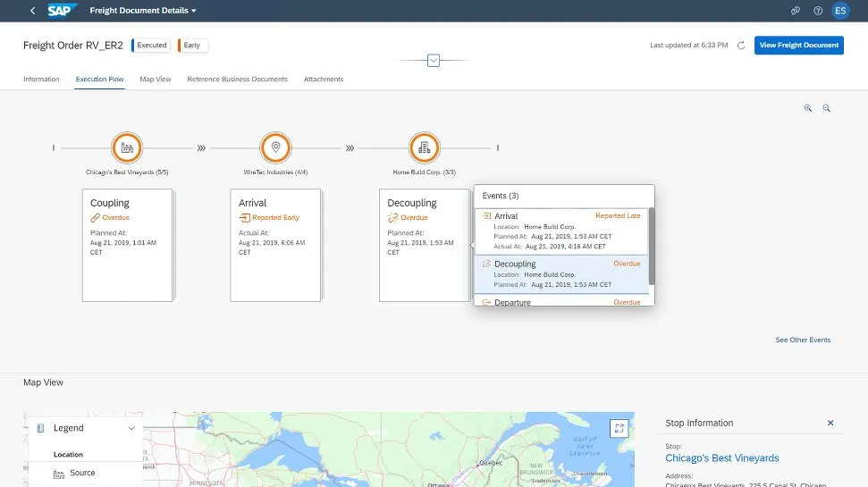Open the Map View tab

pyautogui.click(x=156, y=80)
